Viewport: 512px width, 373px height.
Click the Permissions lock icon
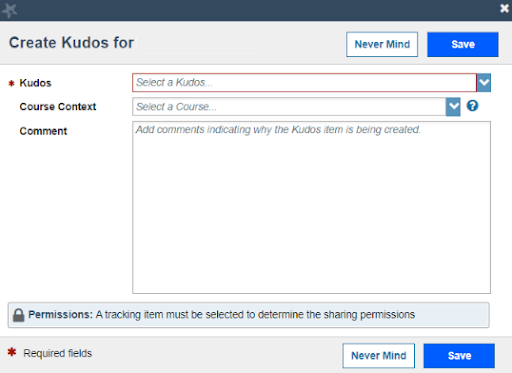(19, 315)
